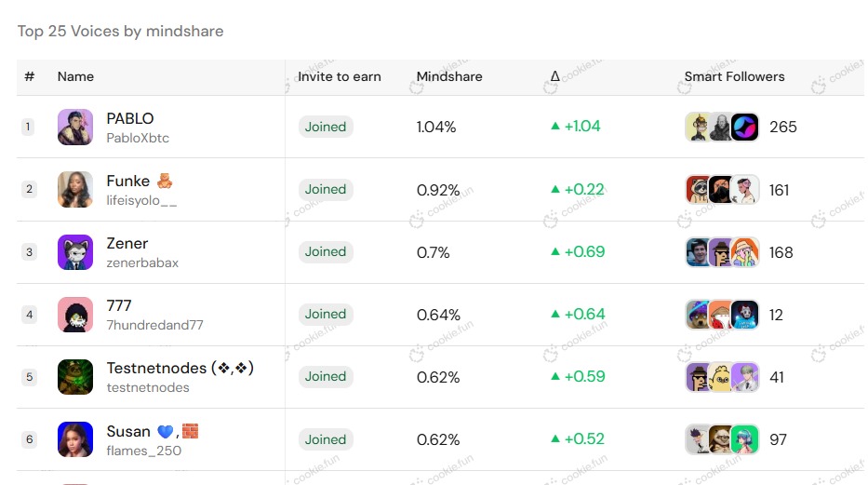The width and height of the screenshot is (868, 485).
Task: Click the Name column header
Action: [x=75, y=76]
